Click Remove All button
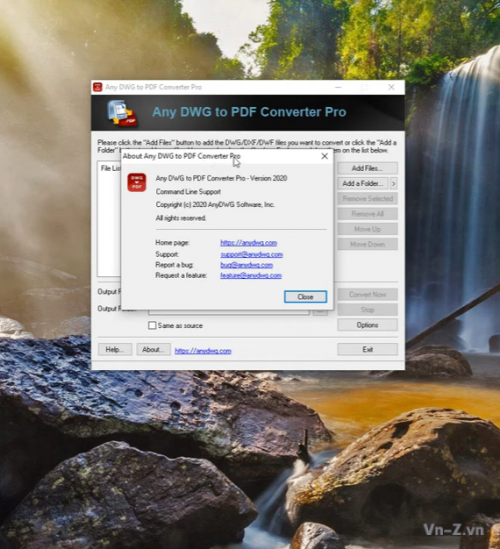500x549 pixels. pos(367,214)
